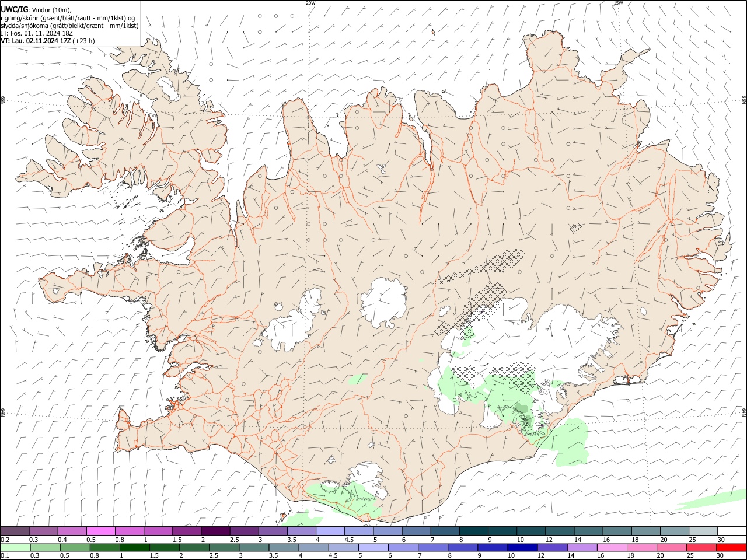The image size is (747, 560).
Task: Click the 'VT: Lau. 02.11.2024 17Z (+23 h)' text
Action: point(48,41)
